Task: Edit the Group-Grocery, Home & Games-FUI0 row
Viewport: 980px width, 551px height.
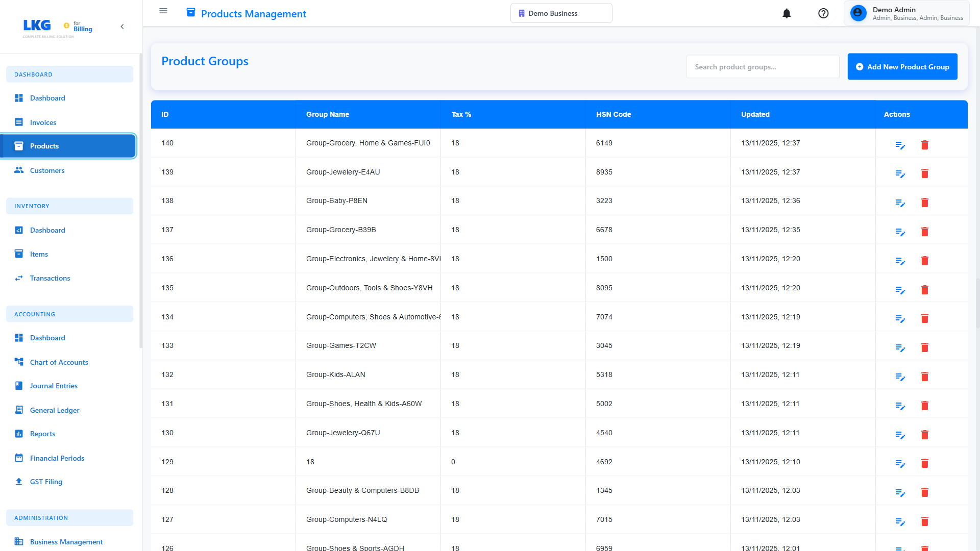Action: pos(900,145)
